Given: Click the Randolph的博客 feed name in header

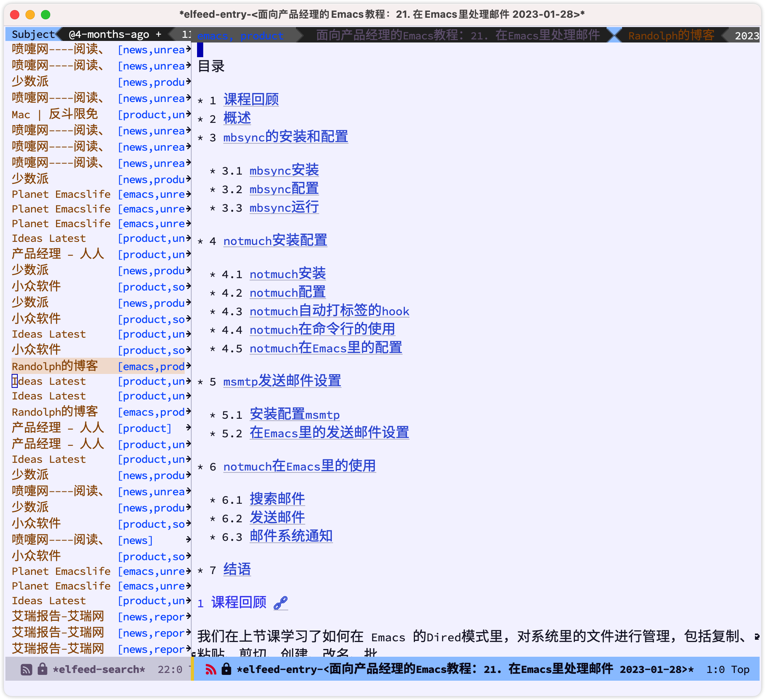Looking at the screenshot, I should pyautogui.click(x=671, y=36).
